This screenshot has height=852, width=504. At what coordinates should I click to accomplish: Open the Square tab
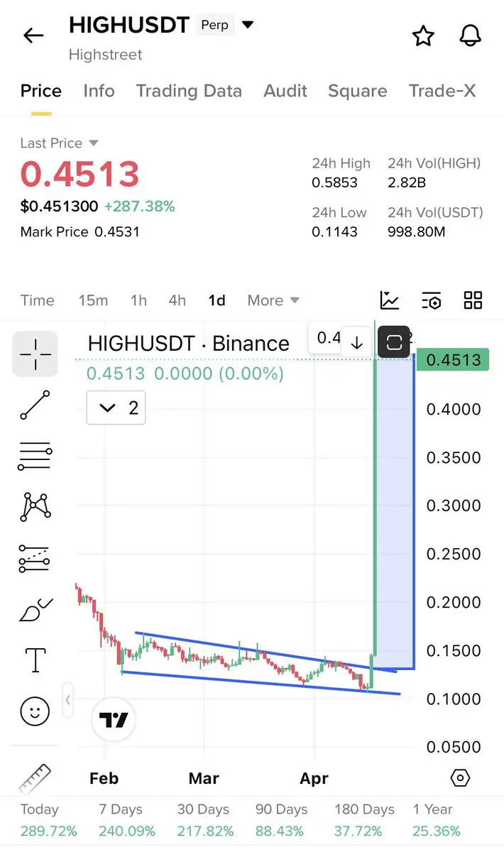pyautogui.click(x=357, y=91)
